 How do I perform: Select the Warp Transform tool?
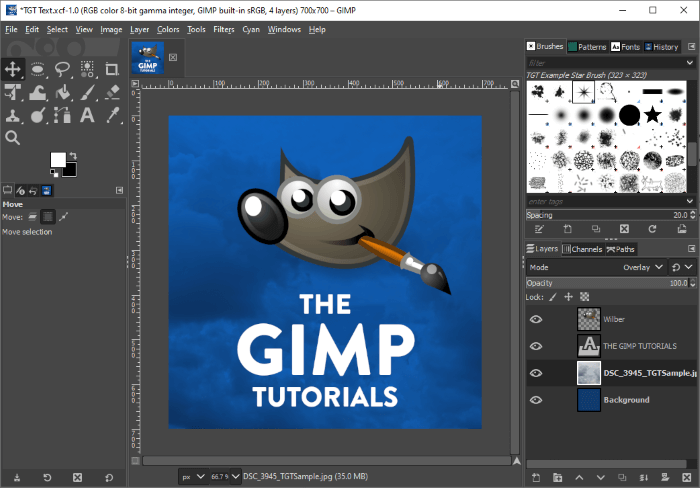38,92
